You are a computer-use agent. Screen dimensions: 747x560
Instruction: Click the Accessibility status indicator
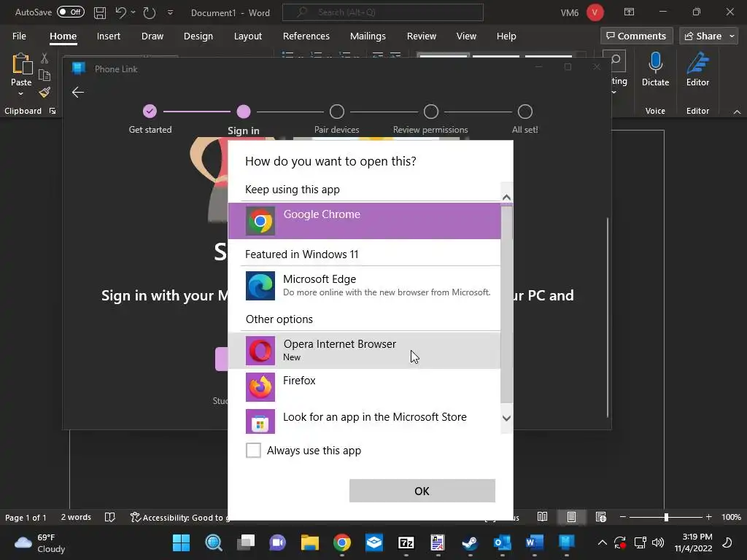pyautogui.click(x=179, y=517)
